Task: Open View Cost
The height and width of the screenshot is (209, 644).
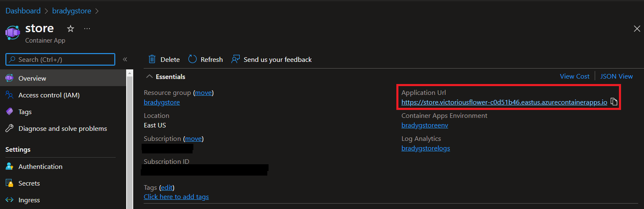Action: pyautogui.click(x=575, y=76)
